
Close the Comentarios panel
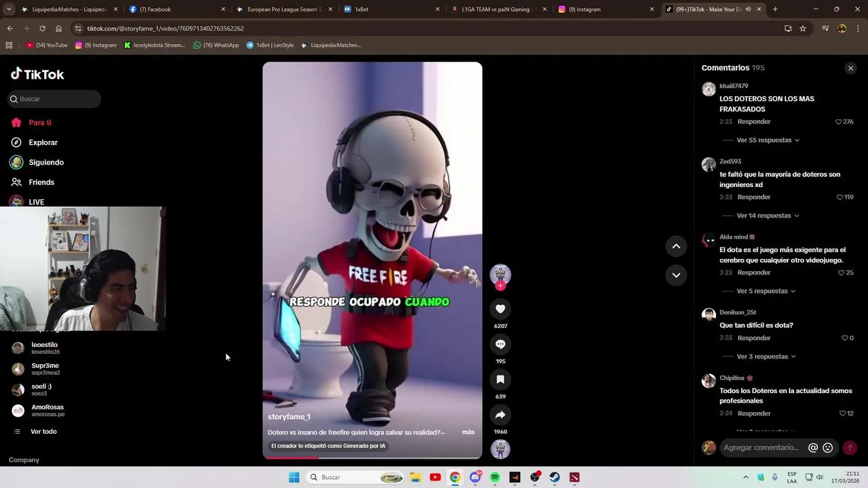tap(850, 68)
